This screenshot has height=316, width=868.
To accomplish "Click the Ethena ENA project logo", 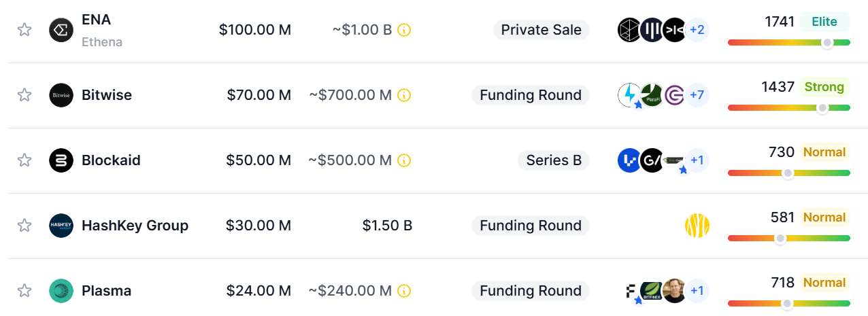I will (61, 30).
